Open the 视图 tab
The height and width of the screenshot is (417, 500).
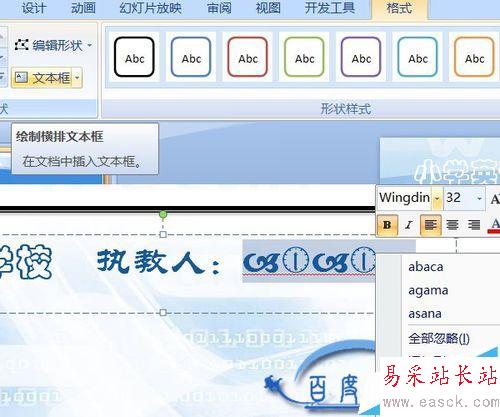click(x=268, y=8)
